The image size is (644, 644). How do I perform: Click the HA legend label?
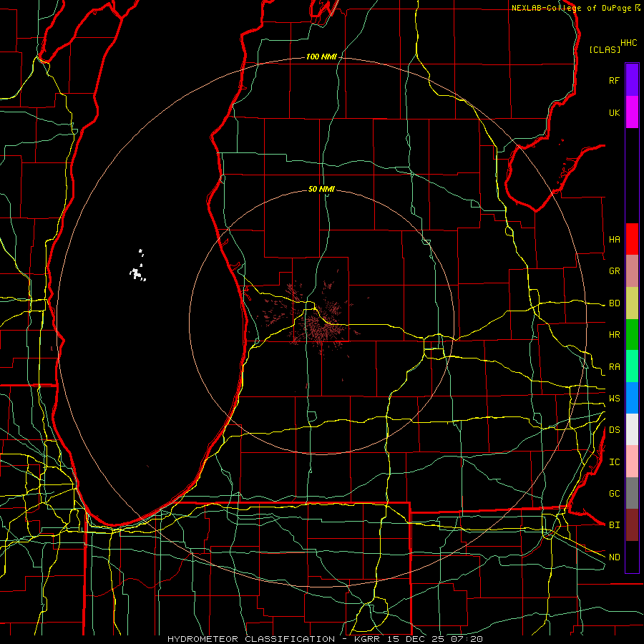tap(614, 240)
